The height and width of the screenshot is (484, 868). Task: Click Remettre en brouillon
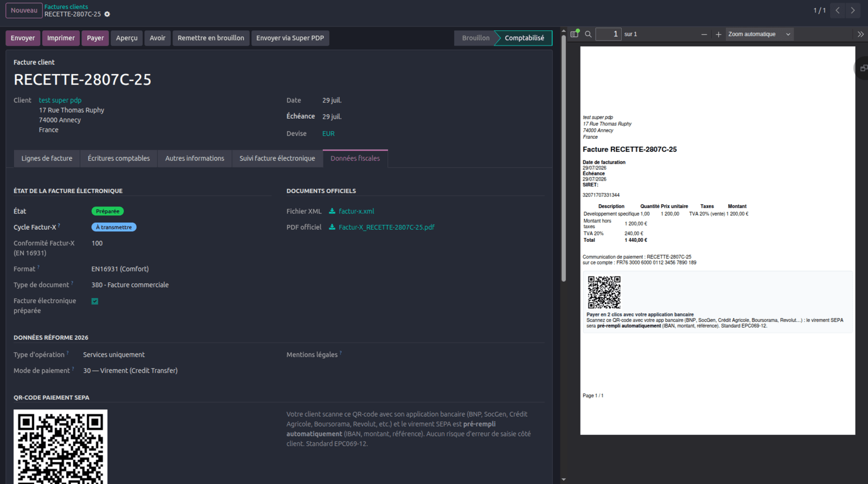[211, 38]
